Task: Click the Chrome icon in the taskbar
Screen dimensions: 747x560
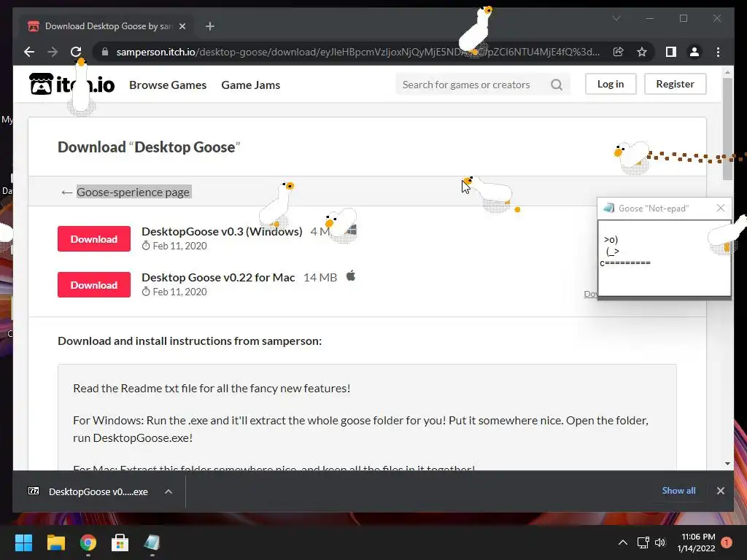Action: [88, 542]
